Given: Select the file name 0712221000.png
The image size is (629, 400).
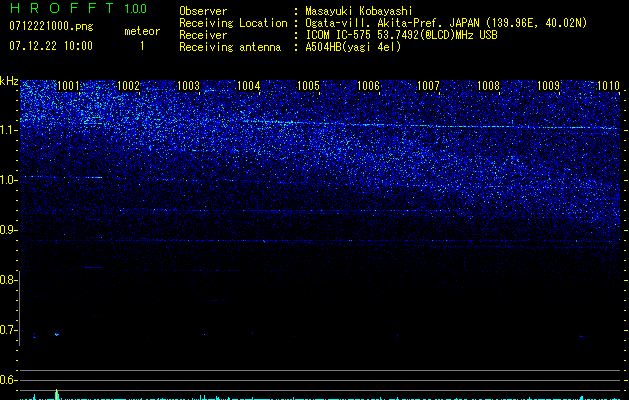Looking at the screenshot, I should pyautogui.click(x=51, y=26).
